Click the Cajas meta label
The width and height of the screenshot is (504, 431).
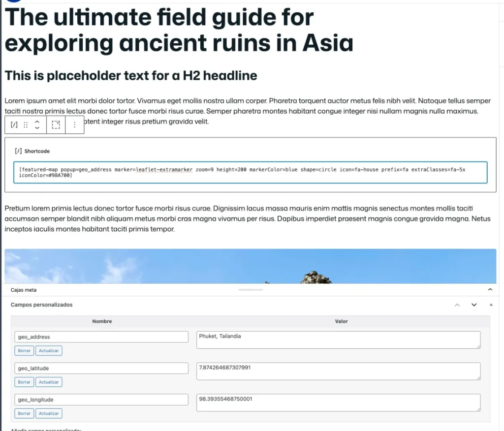point(24,290)
